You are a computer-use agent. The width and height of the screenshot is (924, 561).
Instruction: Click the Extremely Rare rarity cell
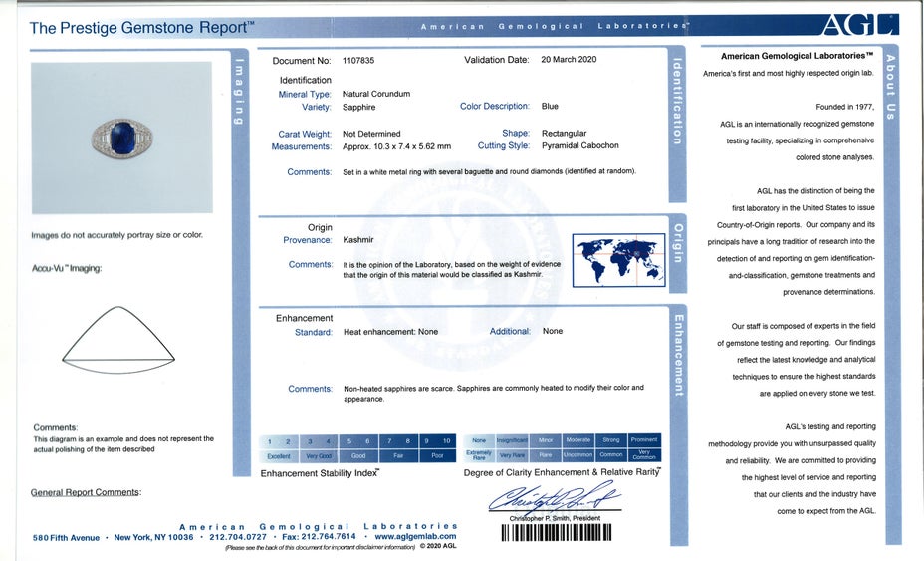[x=479, y=455]
